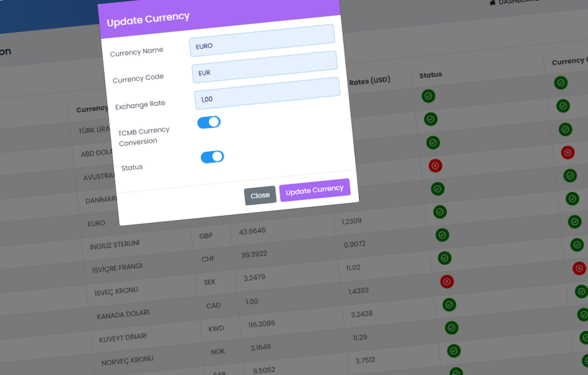The width and height of the screenshot is (588, 375).
Task: Click the Status icon in the EURO row
Action: (x=438, y=189)
